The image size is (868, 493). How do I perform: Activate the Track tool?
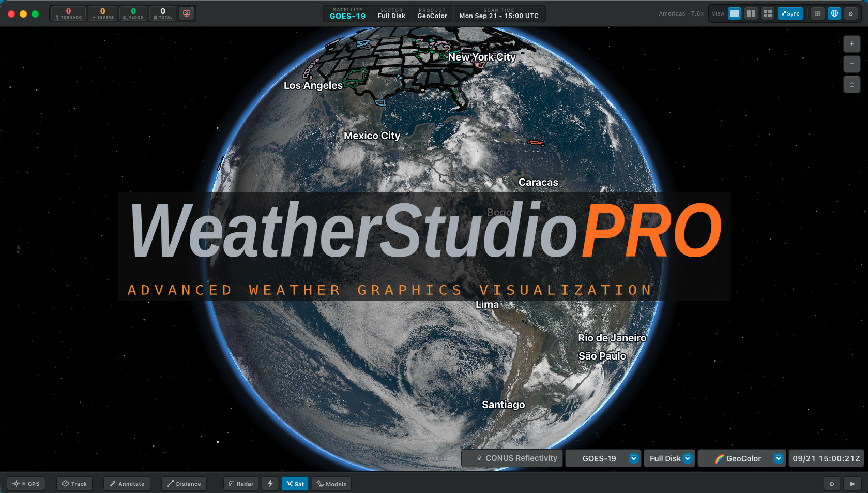[74, 484]
